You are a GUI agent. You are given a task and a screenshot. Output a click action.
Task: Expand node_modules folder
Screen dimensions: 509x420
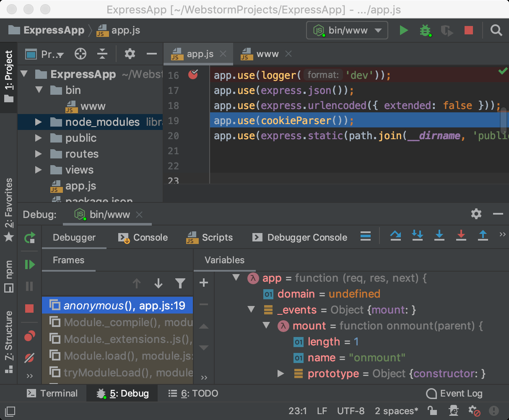click(39, 122)
